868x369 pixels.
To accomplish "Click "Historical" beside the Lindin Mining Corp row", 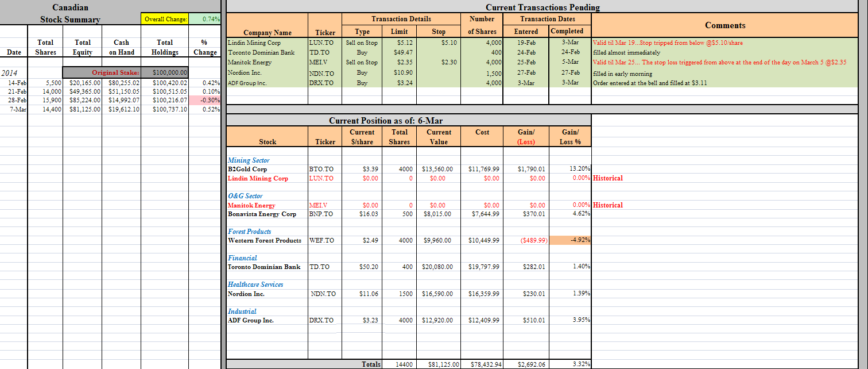I will [608, 178].
